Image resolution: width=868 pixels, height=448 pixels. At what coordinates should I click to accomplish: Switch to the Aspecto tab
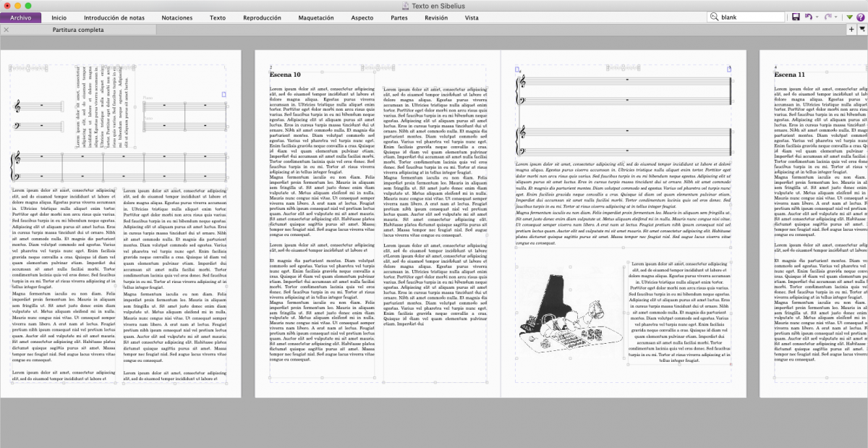point(362,17)
